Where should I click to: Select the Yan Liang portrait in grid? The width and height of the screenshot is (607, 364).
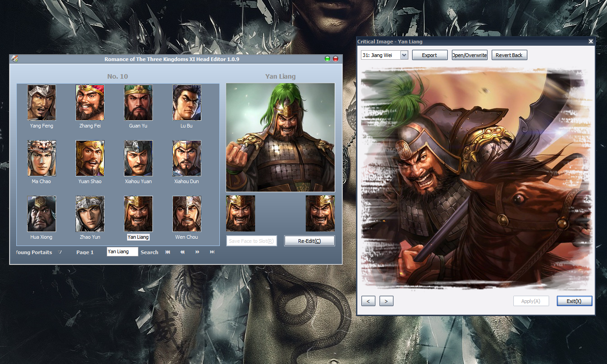pos(138,213)
